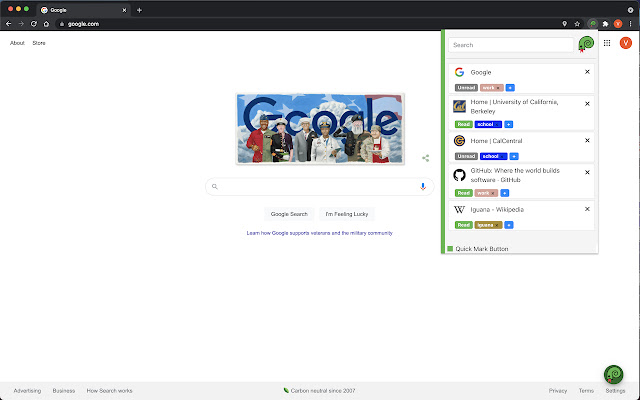Open the Terms footer link
The width and height of the screenshot is (640, 400).
pyautogui.click(x=586, y=391)
